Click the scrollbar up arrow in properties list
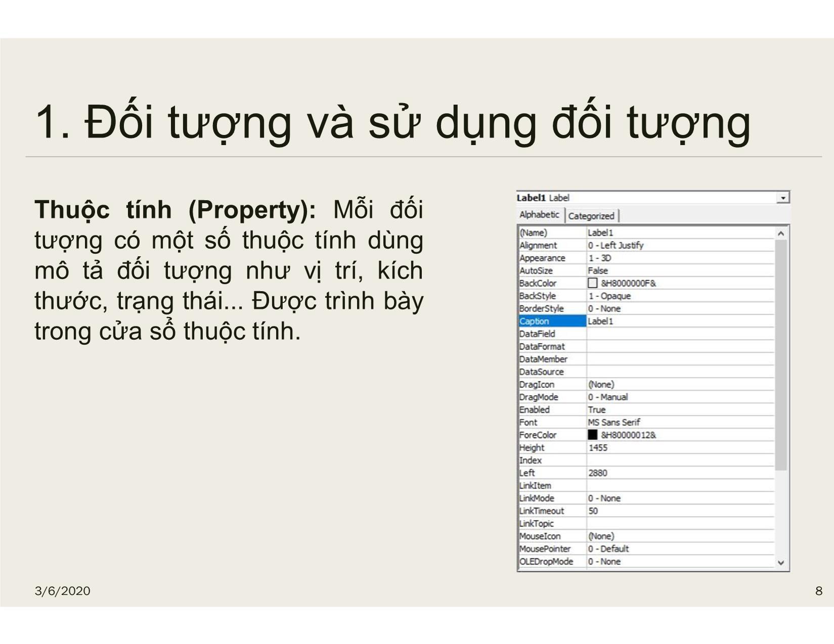Image resolution: width=834 pixels, height=644 pixels. [780, 233]
